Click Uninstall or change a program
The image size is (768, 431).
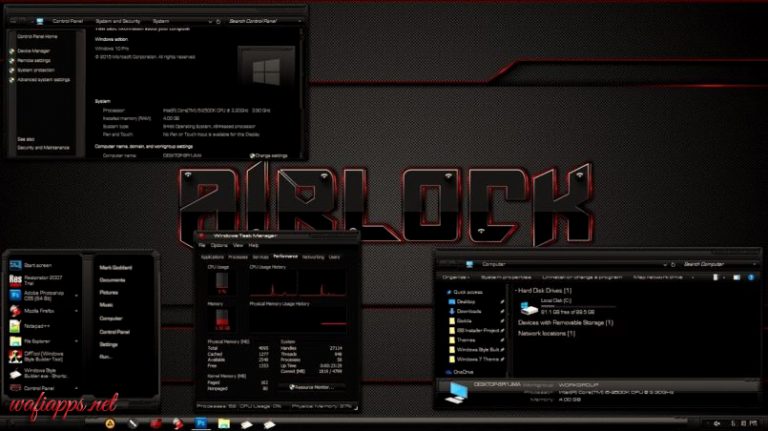point(582,277)
